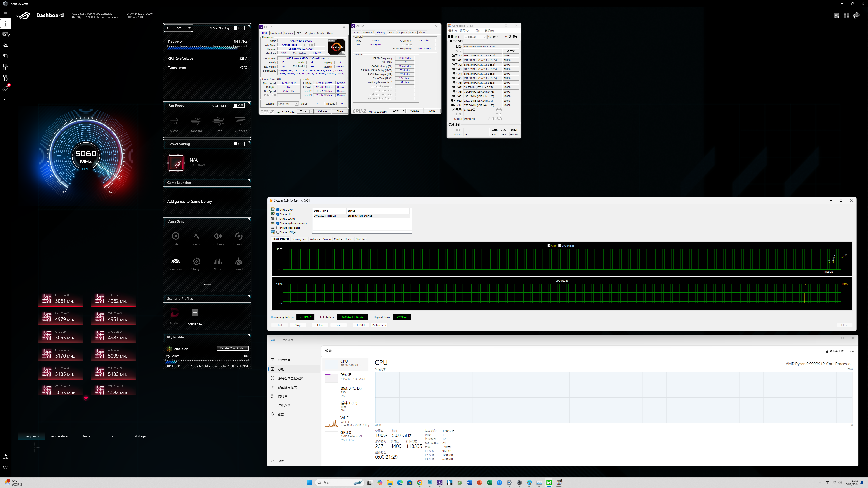The image size is (868, 488).
Task: Open Core Temp 選項(O) menu
Action: 465,31
